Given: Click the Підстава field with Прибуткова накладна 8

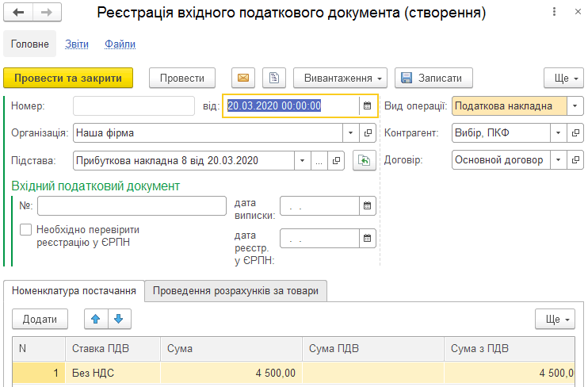Looking at the screenshot, I should click(x=184, y=161).
